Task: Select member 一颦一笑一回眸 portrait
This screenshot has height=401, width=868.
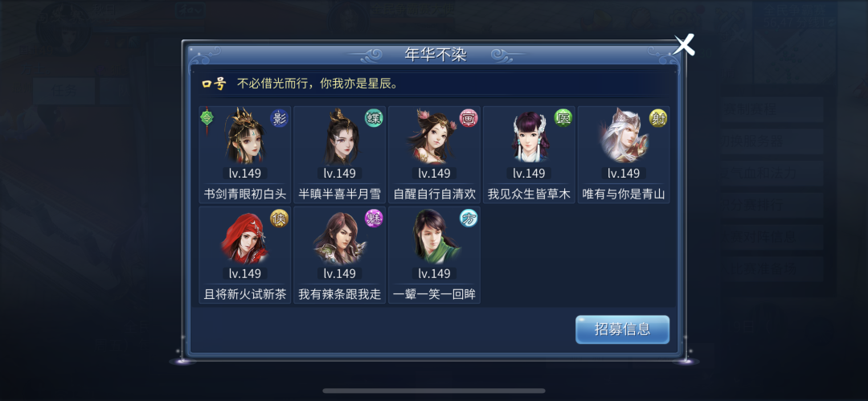Action: coord(434,236)
